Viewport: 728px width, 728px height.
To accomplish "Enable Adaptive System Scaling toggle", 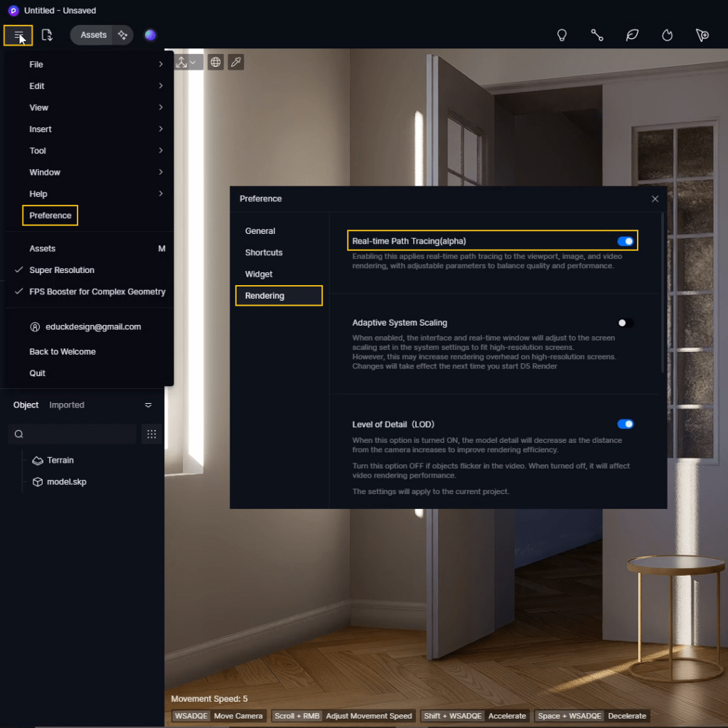I will coord(625,323).
